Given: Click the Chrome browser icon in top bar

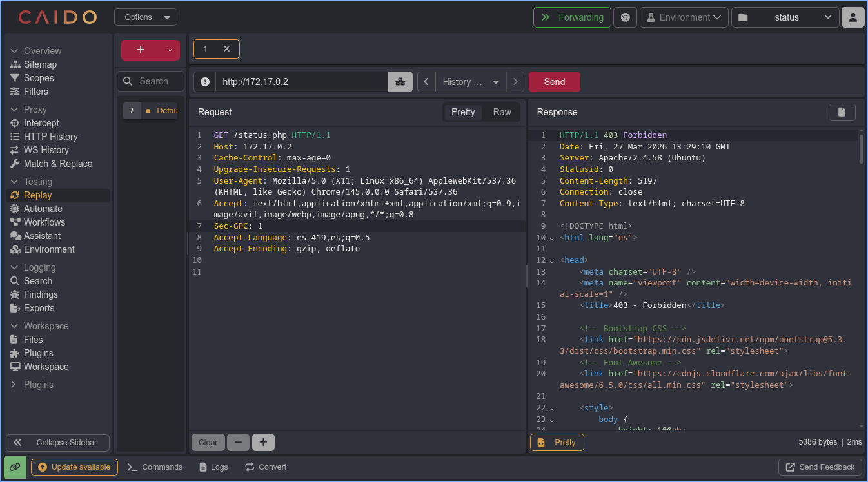Looking at the screenshot, I should coord(625,17).
